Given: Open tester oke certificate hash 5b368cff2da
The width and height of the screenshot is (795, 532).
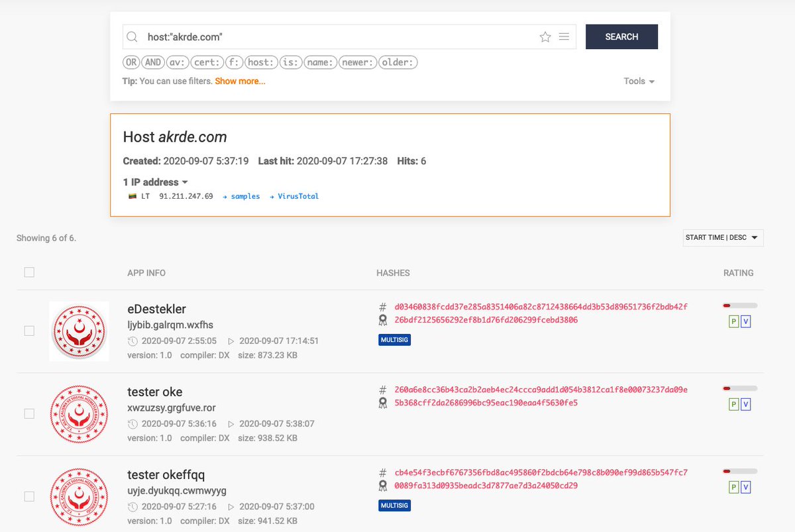Looking at the screenshot, I should tap(486, 403).
